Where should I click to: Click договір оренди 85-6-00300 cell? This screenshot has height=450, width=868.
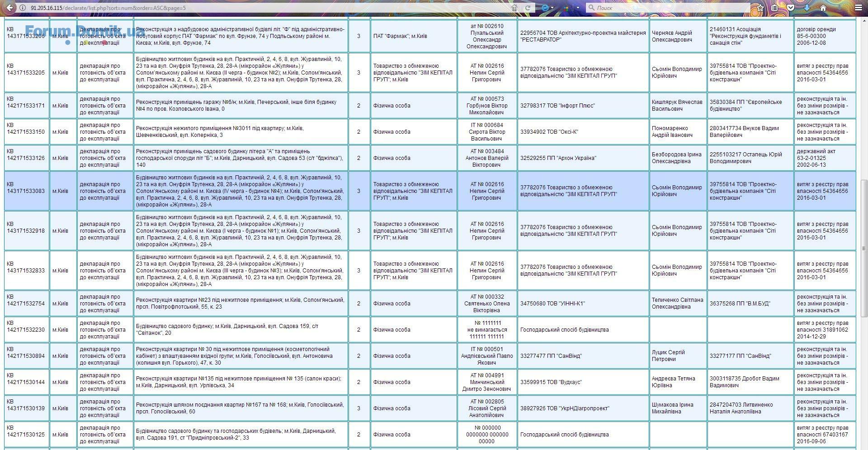tap(825, 36)
